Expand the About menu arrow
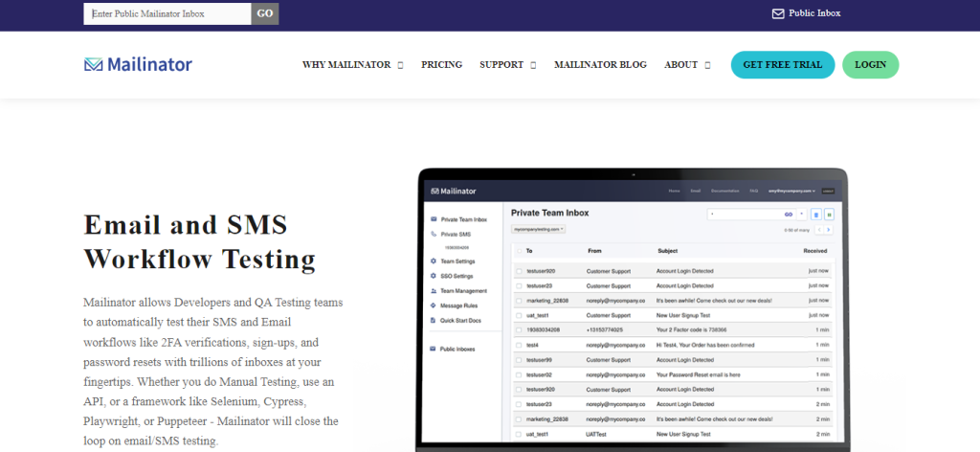This screenshot has width=980, height=452. [x=707, y=65]
